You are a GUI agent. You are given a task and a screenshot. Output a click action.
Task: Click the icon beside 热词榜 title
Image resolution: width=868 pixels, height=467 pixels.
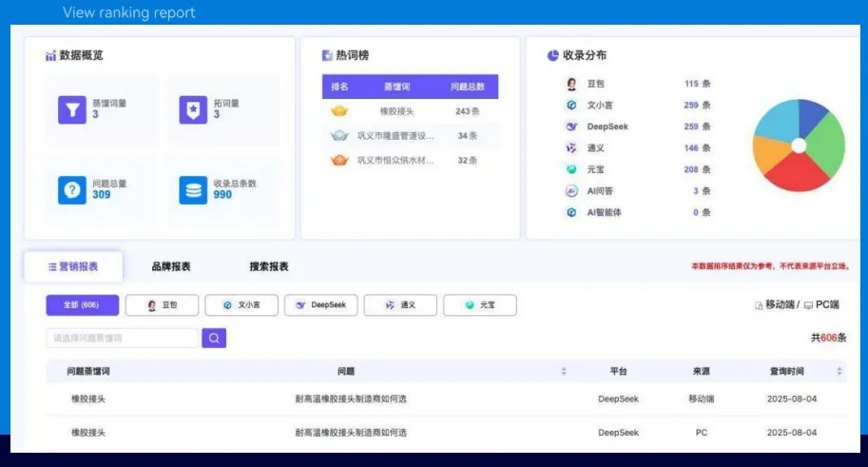(x=327, y=55)
